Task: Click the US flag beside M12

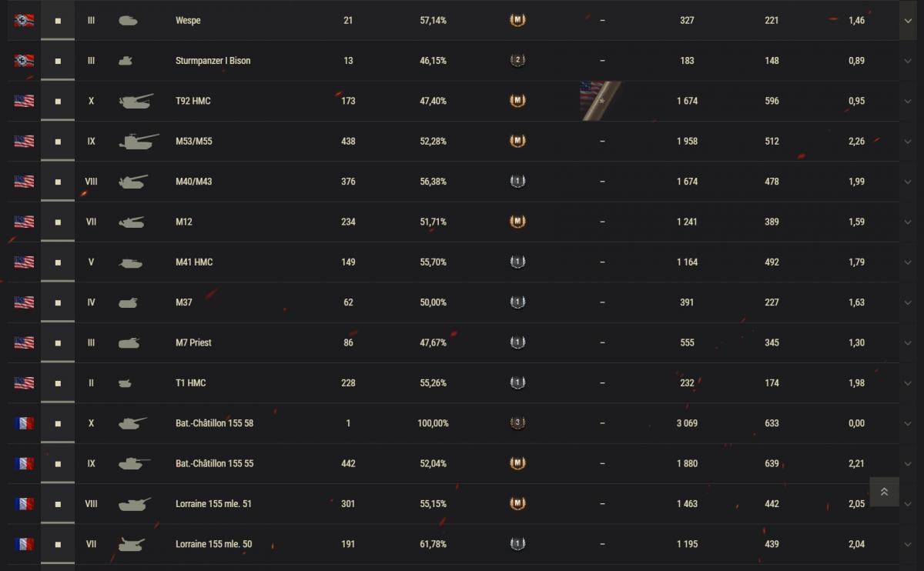Action: coord(24,222)
